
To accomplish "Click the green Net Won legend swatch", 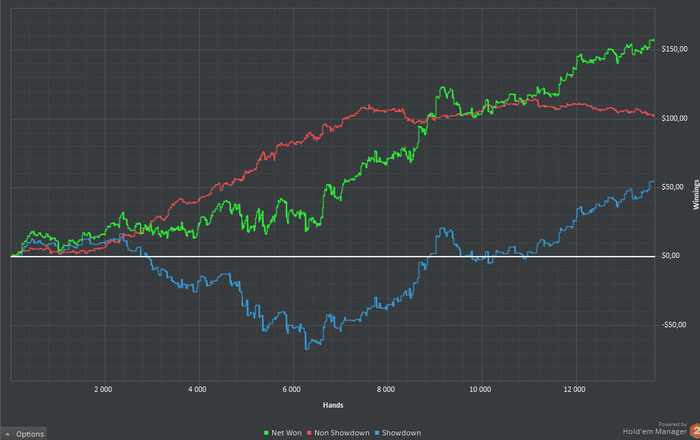I will [267, 433].
